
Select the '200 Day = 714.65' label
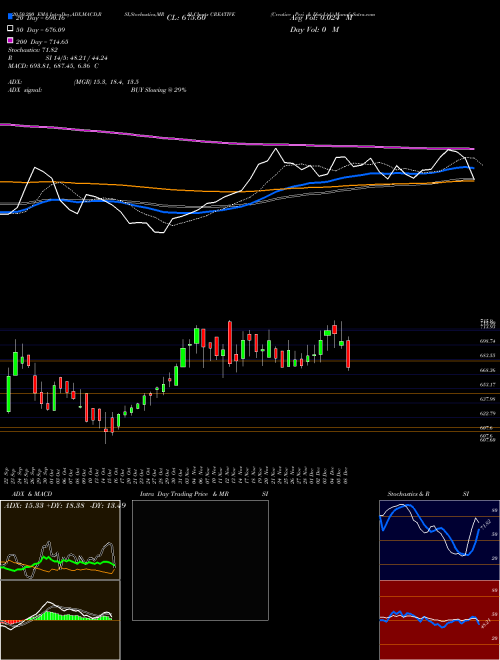click(42, 42)
